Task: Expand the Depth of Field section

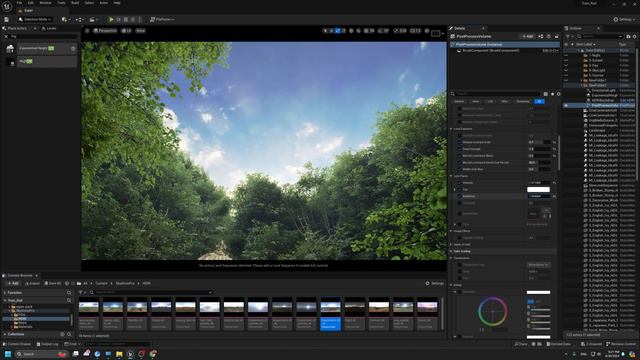Action: 451,244
